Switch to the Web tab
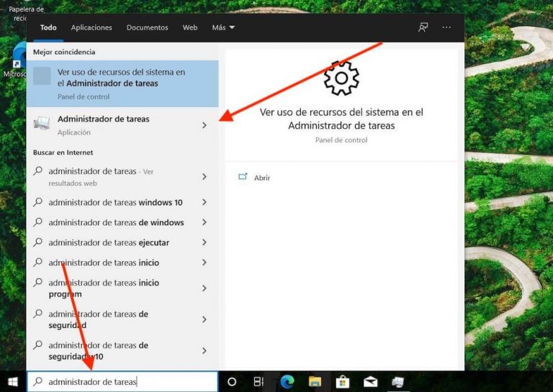This screenshot has height=392, width=553. [x=190, y=27]
